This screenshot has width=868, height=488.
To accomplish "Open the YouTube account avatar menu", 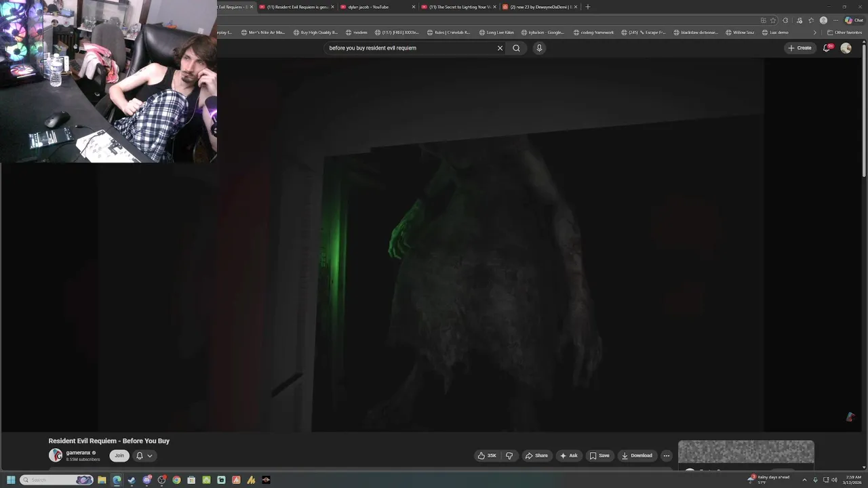I will pyautogui.click(x=846, y=48).
